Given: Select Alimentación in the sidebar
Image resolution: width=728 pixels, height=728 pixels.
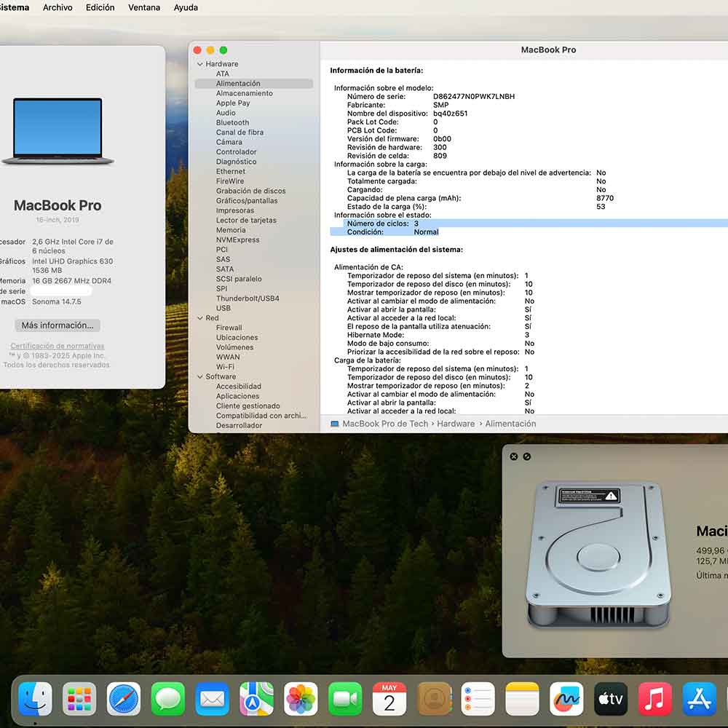Looking at the screenshot, I should pos(254,84).
